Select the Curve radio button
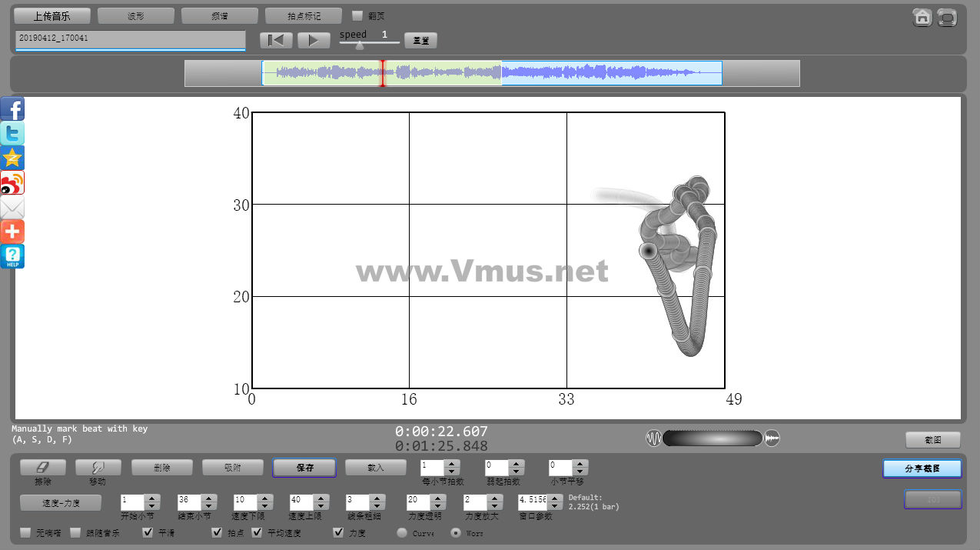The image size is (980, 550). tap(402, 532)
